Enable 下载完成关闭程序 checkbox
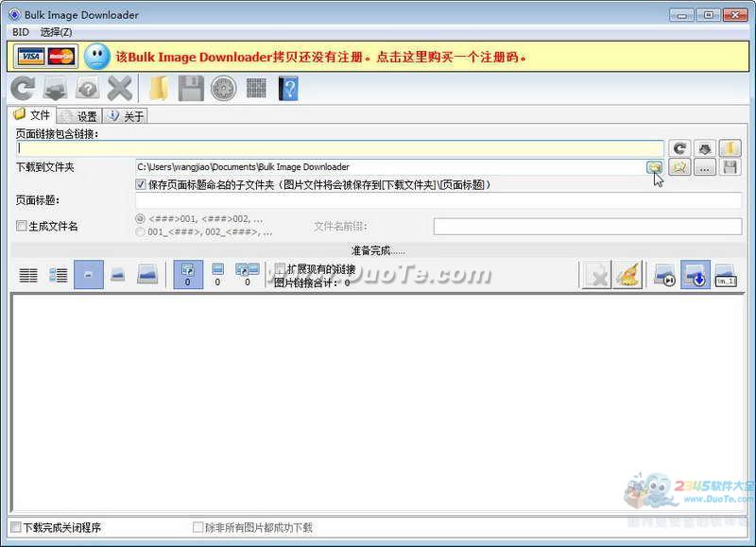This screenshot has height=547, width=756. 15,527
